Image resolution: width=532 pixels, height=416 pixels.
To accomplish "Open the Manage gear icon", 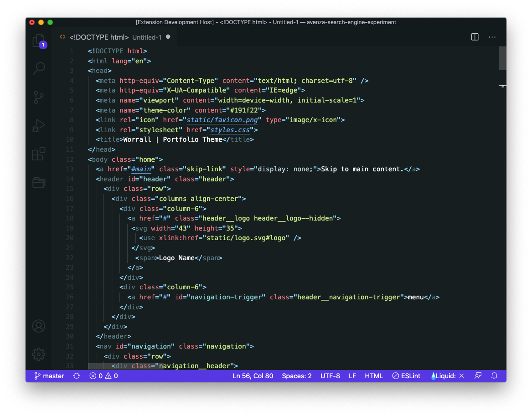I will 39,354.
